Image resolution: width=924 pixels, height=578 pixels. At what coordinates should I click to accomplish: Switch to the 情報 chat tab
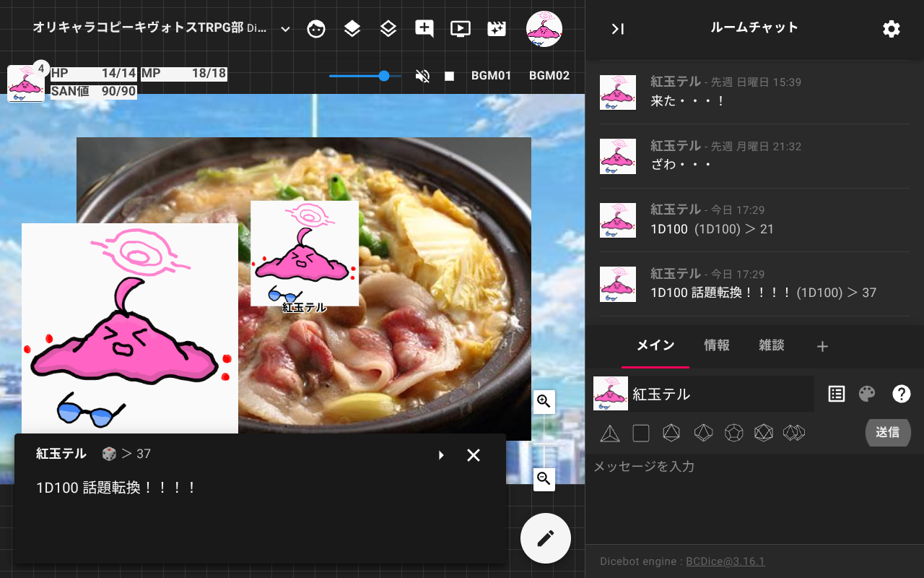pos(717,345)
